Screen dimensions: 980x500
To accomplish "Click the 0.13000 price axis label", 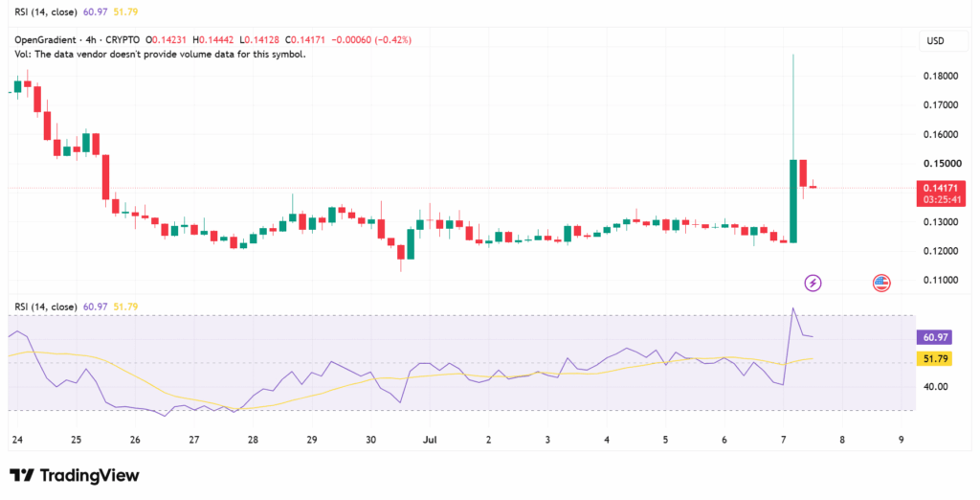I will (x=942, y=222).
